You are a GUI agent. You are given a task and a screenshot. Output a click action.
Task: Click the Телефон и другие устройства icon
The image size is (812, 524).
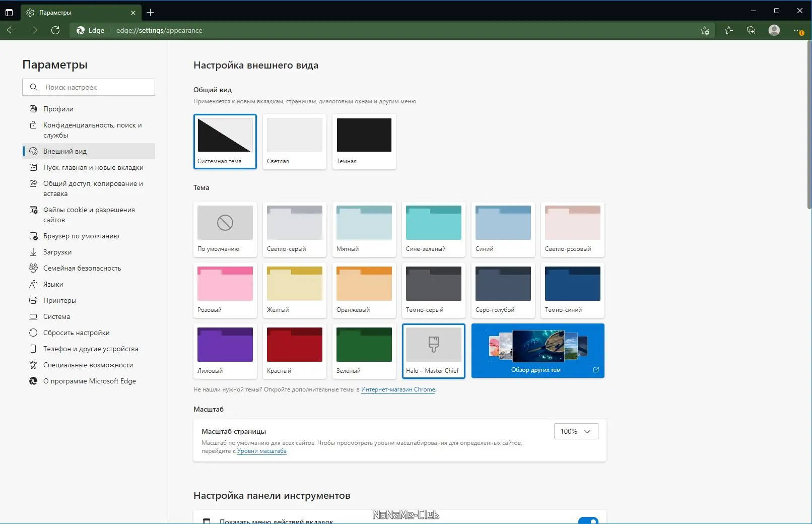[33, 349]
